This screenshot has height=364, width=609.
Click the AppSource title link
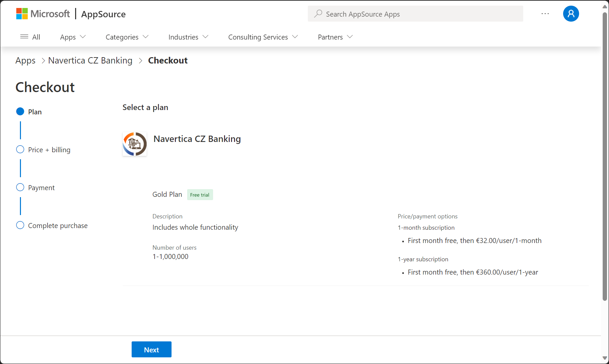point(103,14)
